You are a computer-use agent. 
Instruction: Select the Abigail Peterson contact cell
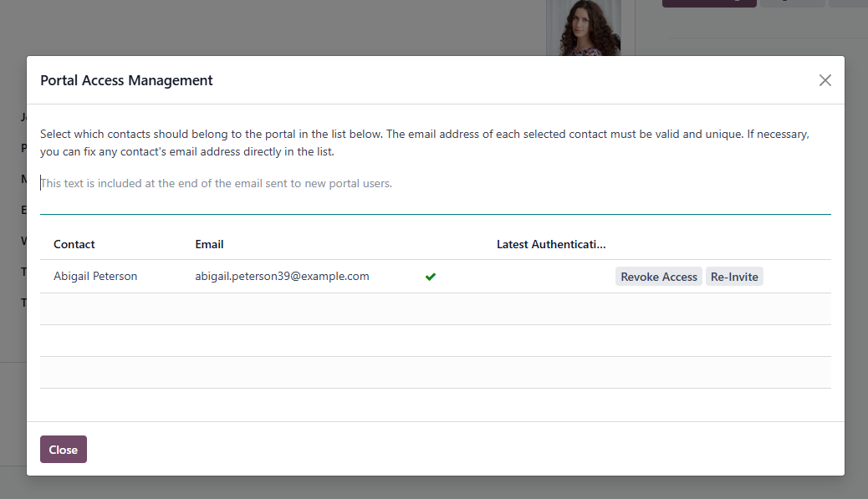point(95,276)
